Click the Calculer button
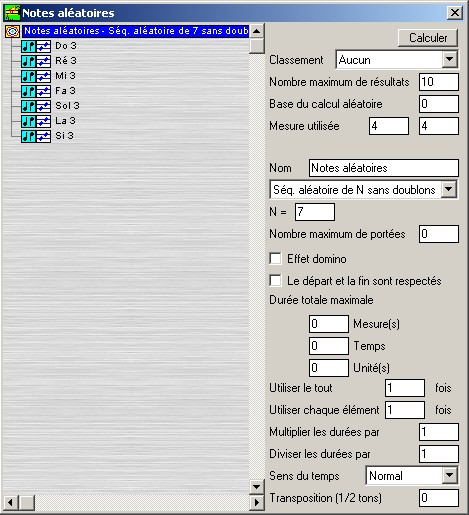Viewport: 469px width, 515px height. click(x=428, y=38)
